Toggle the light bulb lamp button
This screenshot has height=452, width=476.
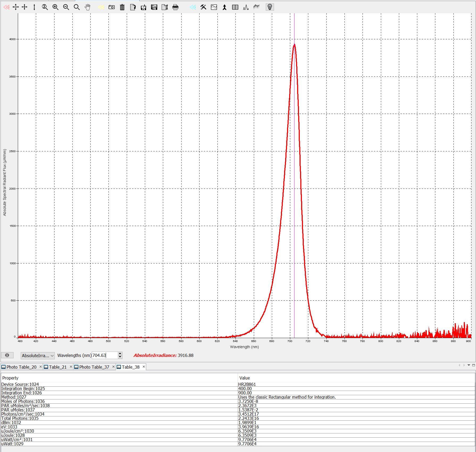(270, 7)
